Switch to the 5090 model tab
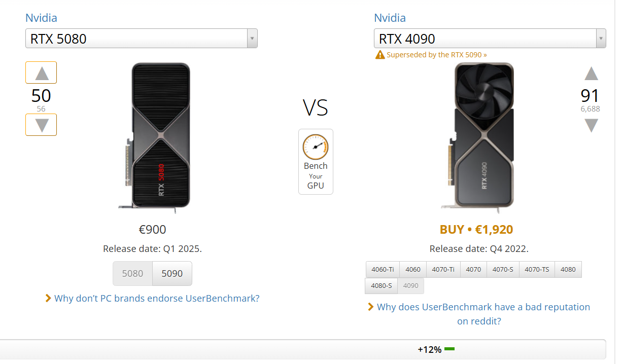The width and height of the screenshot is (623, 364). (x=172, y=274)
